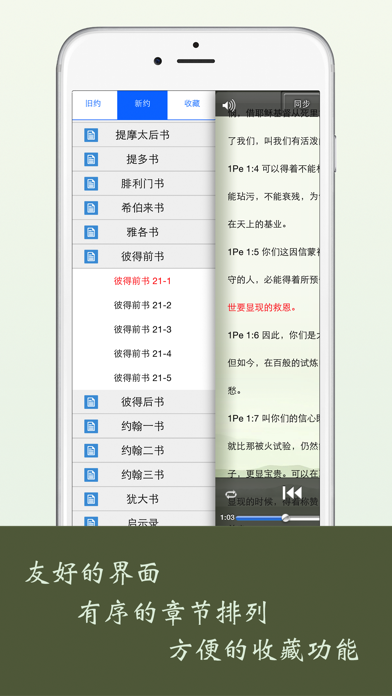The image size is (392, 696).
Task: Expand the 约翰三书 book row
Action: 144,475
